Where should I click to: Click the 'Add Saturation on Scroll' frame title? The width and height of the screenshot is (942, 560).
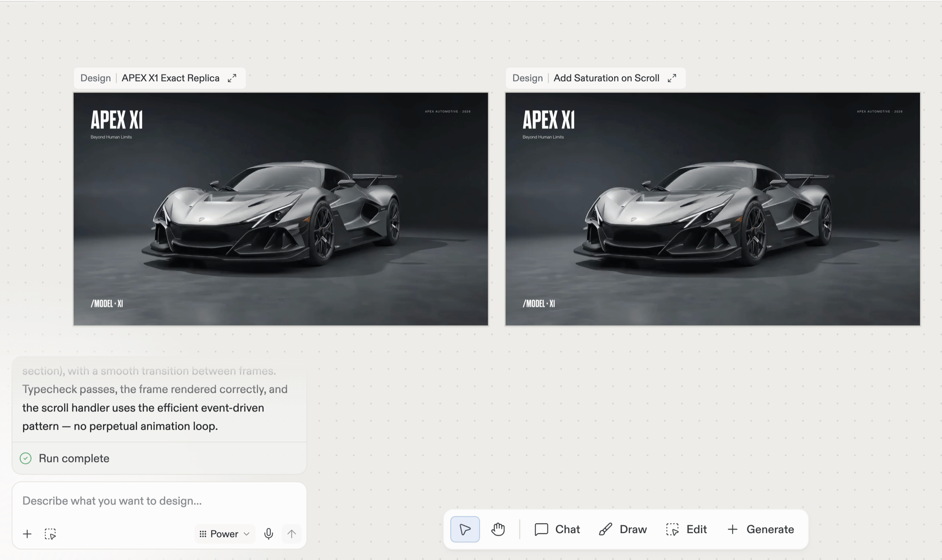click(x=606, y=78)
